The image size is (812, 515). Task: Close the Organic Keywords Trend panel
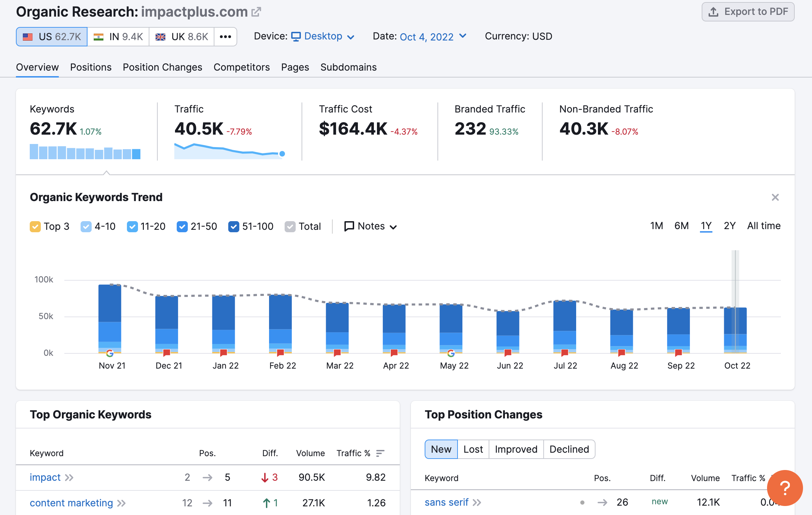point(775,197)
